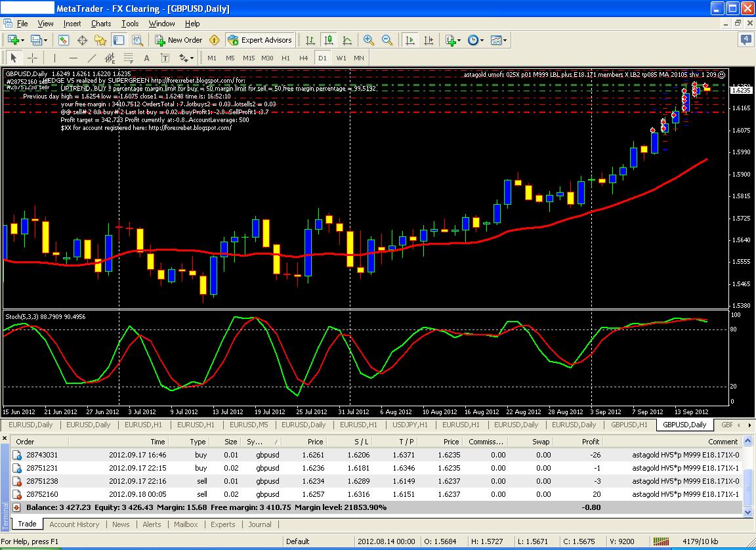756x550 pixels.
Task: Open MetaEditor yellow diamond icon
Action: tap(215, 40)
